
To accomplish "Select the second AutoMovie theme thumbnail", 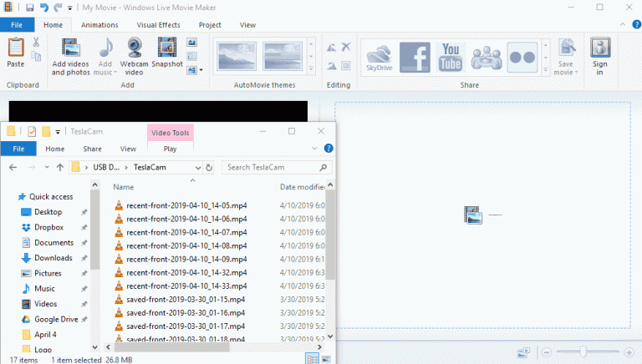I will pyautogui.click(x=283, y=56).
